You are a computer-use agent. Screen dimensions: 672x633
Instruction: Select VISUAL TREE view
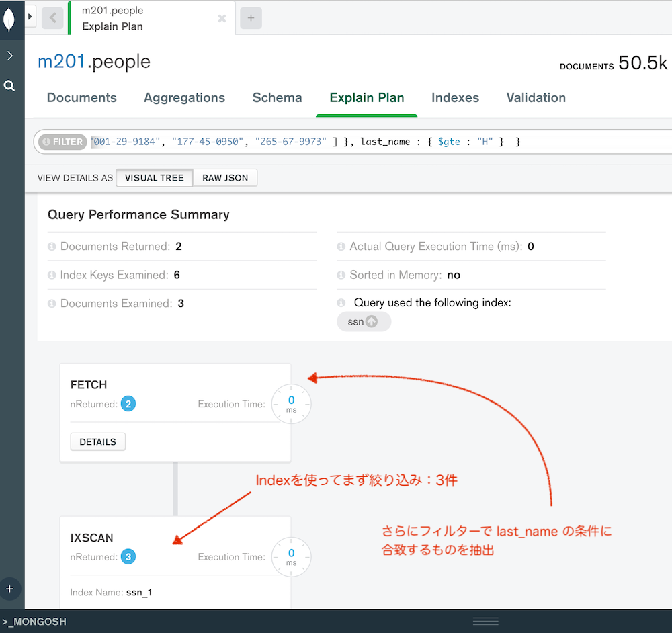click(155, 178)
